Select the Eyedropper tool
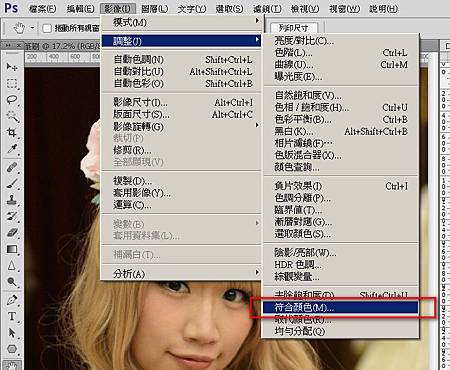This screenshot has width=450, height=370. point(12,149)
